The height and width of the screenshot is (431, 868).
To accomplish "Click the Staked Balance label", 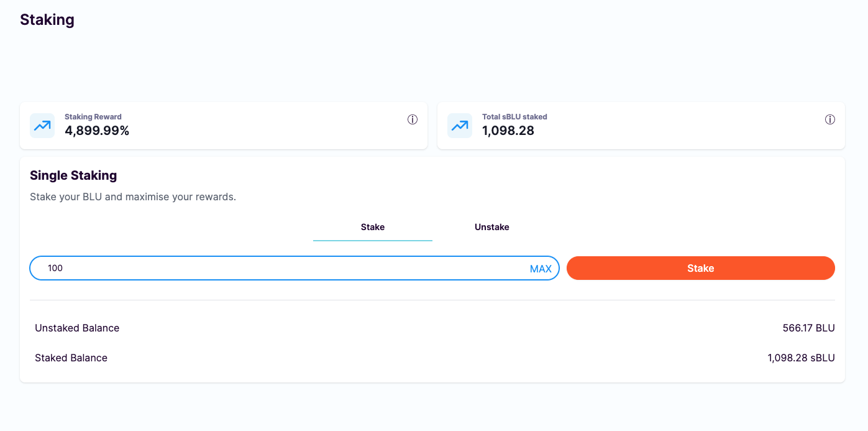I will click(71, 358).
